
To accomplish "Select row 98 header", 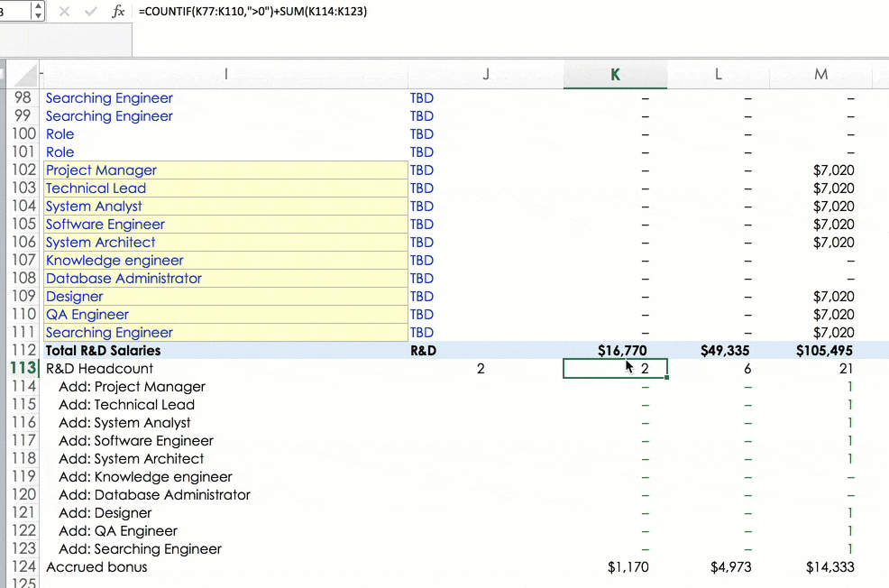I will (x=23, y=97).
